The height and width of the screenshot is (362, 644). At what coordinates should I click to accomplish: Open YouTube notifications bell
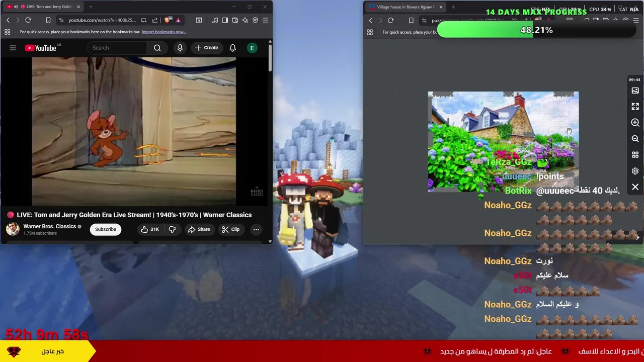click(x=233, y=48)
